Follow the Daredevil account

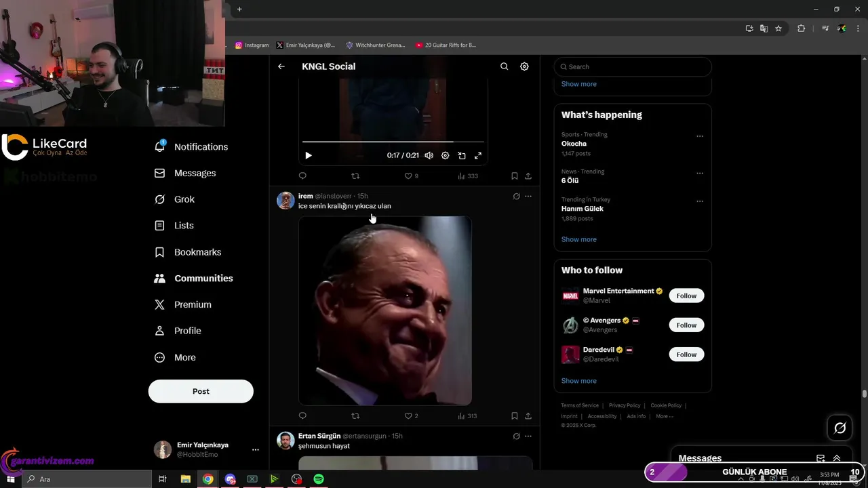[686, 354]
